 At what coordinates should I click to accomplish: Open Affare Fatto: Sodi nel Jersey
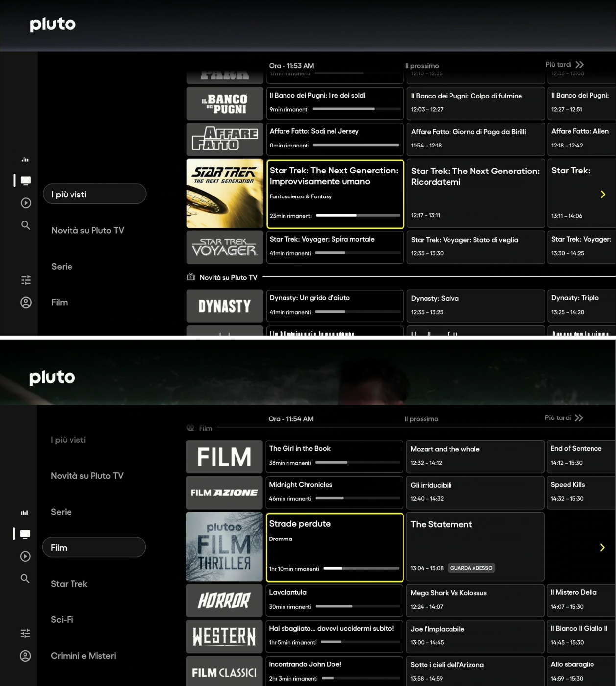pyautogui.click(x=335, y=139)
